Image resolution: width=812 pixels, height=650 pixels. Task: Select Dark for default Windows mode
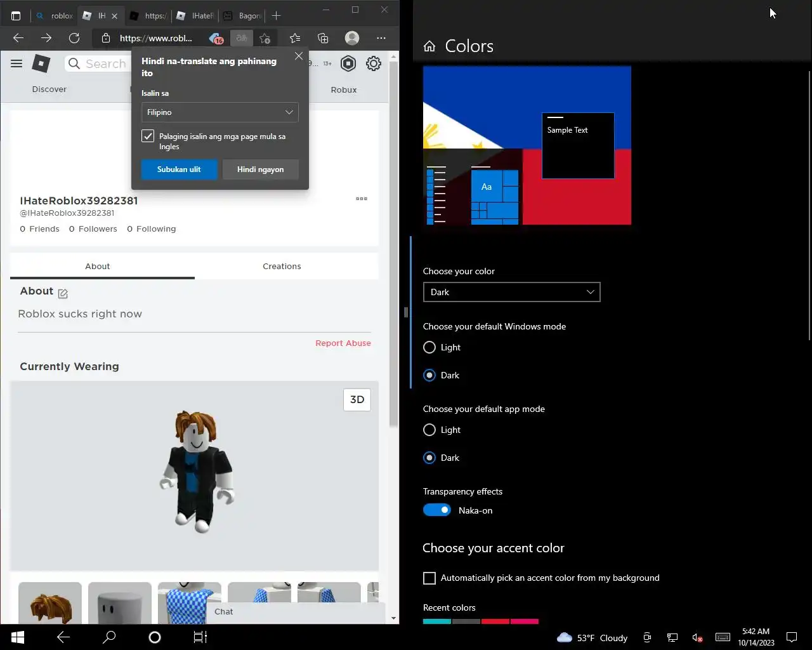pyautogui.click(x=429, y=375)
